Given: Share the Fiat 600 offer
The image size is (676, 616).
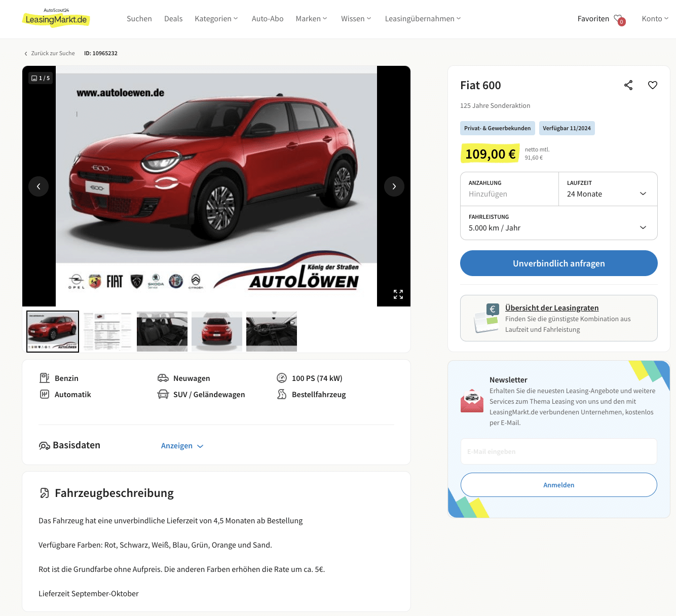Looking at the screenshot, I should (x=628, y=85).
